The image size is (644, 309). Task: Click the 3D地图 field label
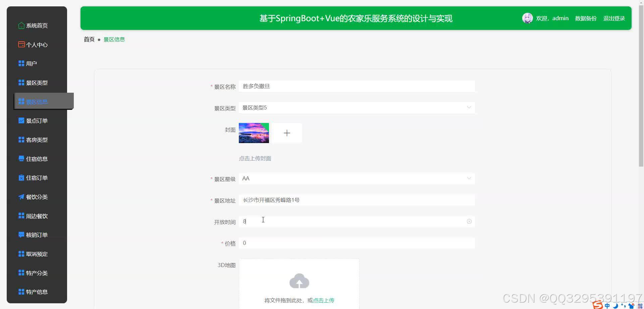(226, 265)
